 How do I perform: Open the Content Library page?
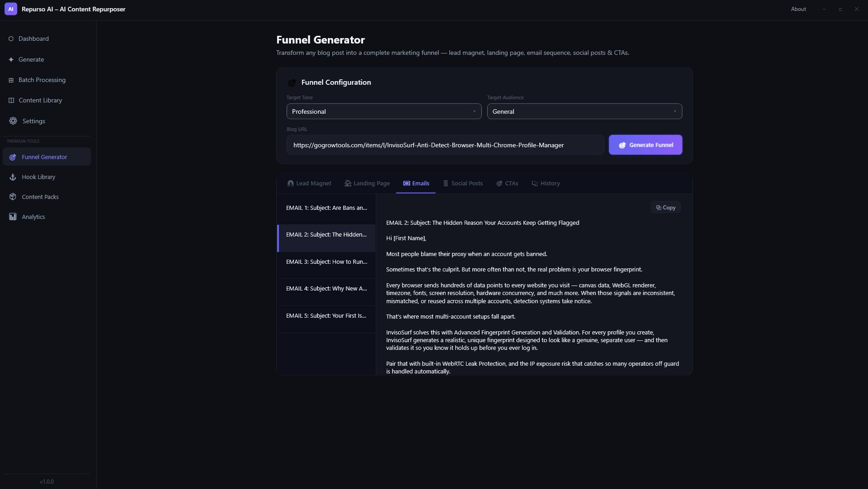47,101
